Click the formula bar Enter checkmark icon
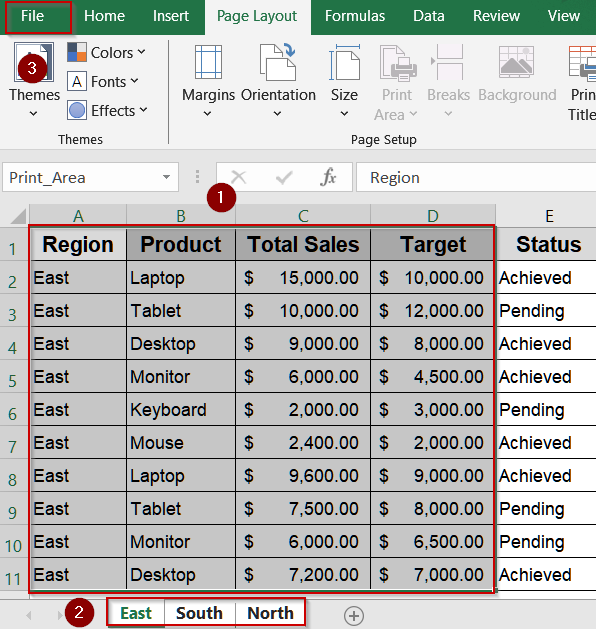This screenshot has width=596, height=629. 284,177
